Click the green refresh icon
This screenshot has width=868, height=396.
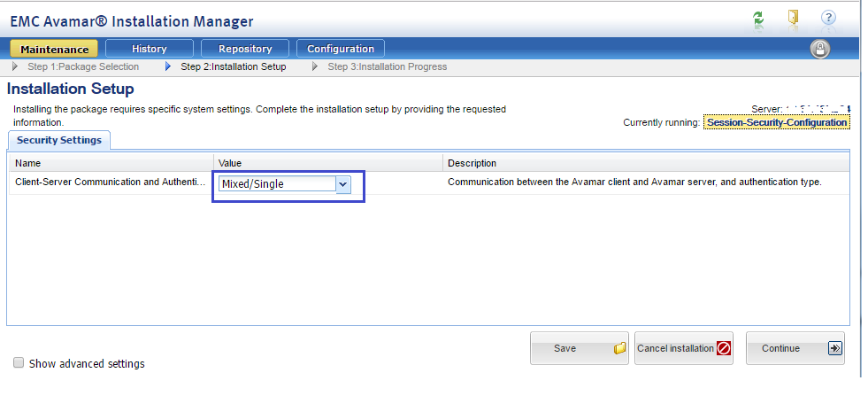pyautogui.click(x=758, y=18)
